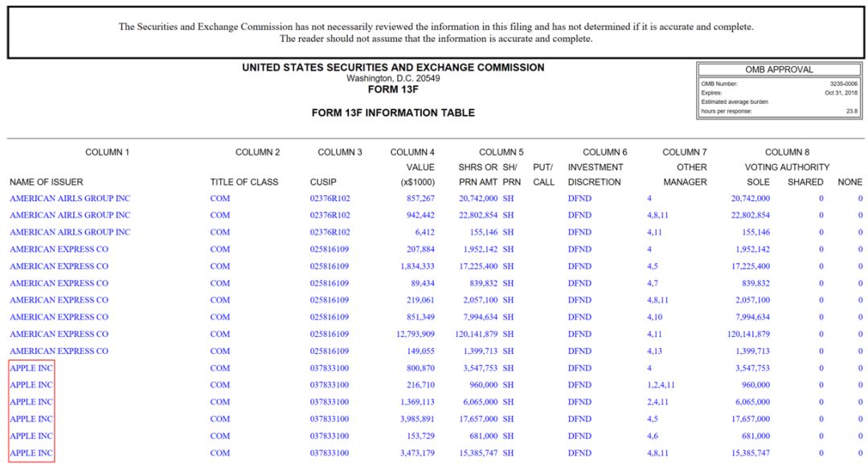Click the VOTING AUTHORITY column header
This screenshot has height=464, width=868.
point(787,167)
